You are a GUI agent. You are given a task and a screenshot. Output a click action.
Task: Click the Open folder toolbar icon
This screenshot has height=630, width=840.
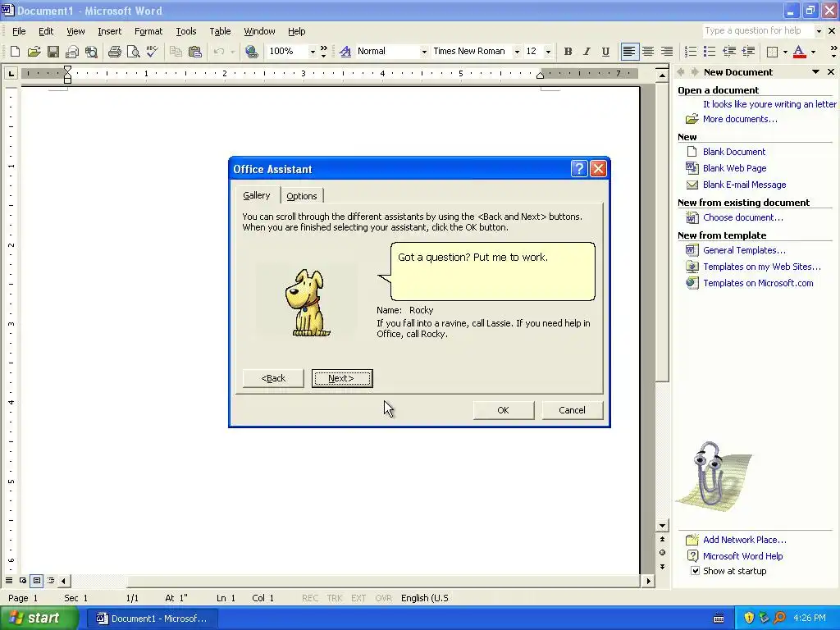[34, 52]
